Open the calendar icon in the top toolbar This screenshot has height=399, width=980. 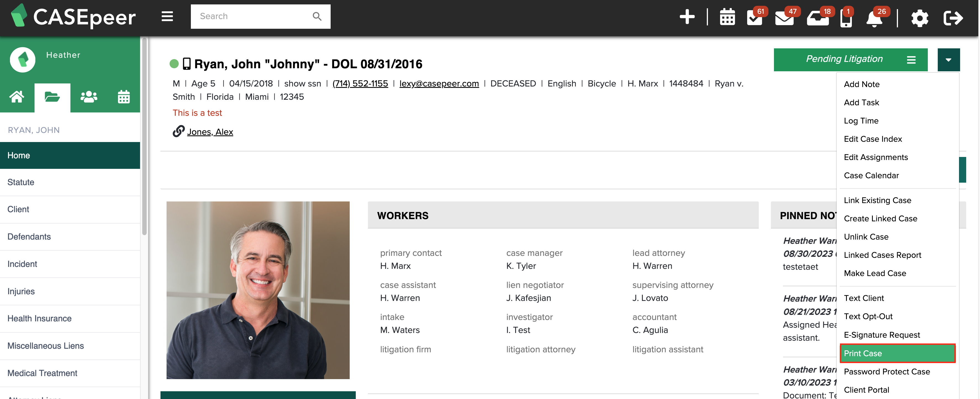pyautogui.click(x=727, y=17)
